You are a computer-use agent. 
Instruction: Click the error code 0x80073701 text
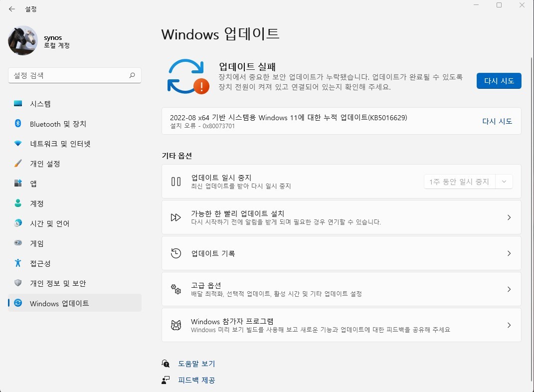[x=218, y=126]
